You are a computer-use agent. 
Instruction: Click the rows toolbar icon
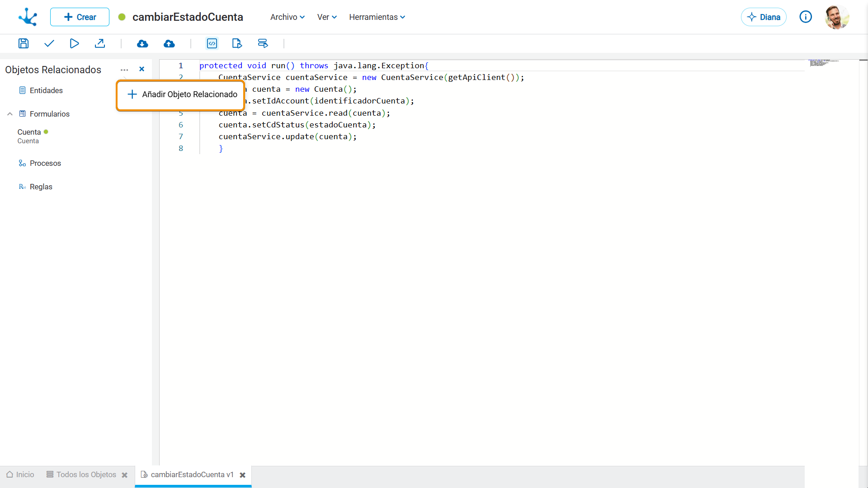[x=263, y=43]
